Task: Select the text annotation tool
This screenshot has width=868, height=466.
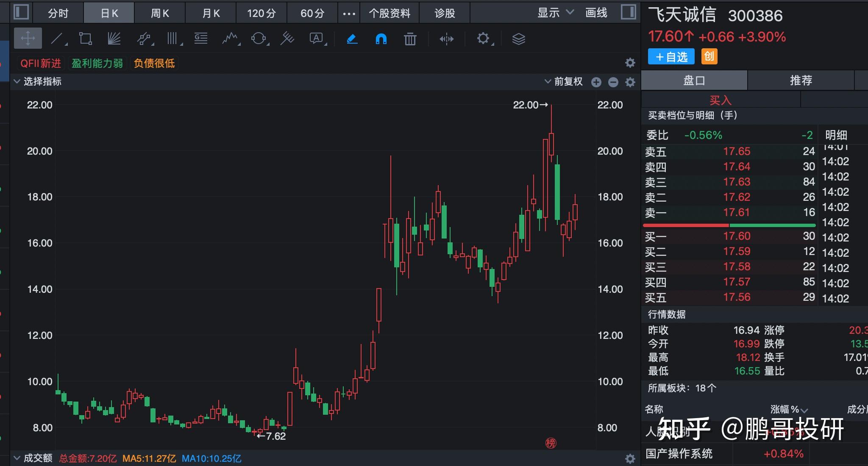Action: click(x=317, y=39)
